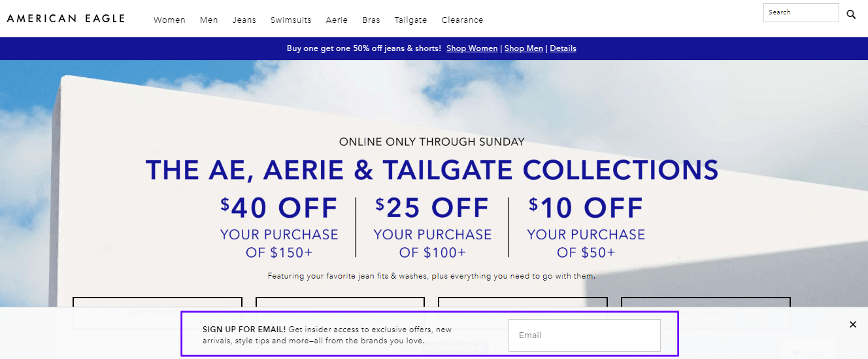
Task: Dismiss the email signup banner
Action: point(852,324)
